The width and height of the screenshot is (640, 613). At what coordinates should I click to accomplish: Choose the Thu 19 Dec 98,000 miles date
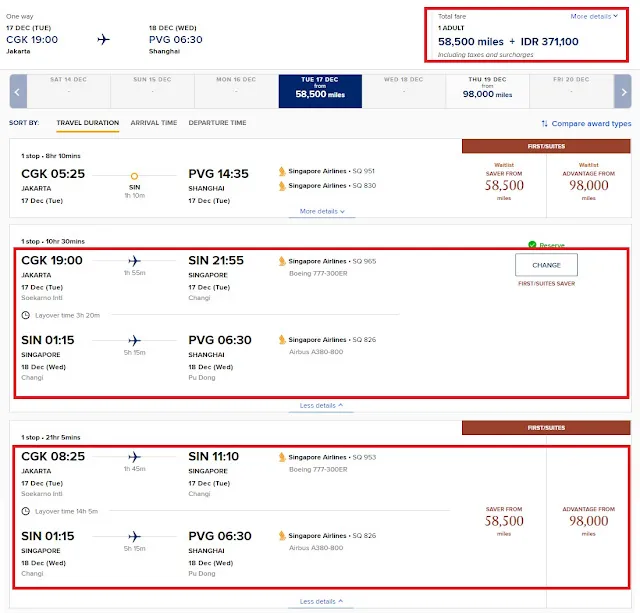[x=487, y=91]
